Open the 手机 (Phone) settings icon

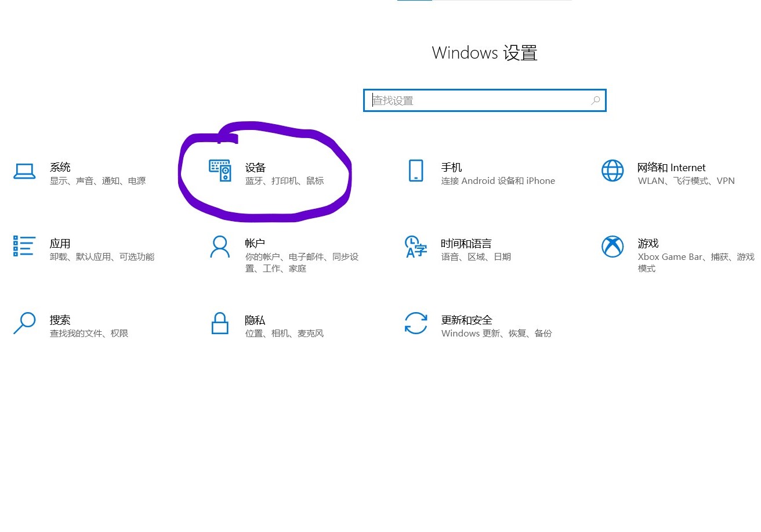coord(416,171)
